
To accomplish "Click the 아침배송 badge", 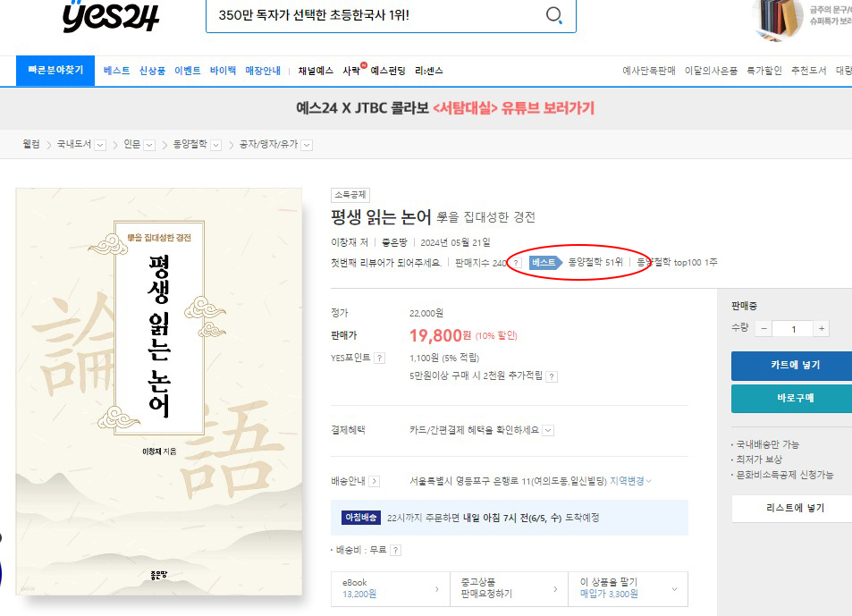I will (x=361, y=518).
